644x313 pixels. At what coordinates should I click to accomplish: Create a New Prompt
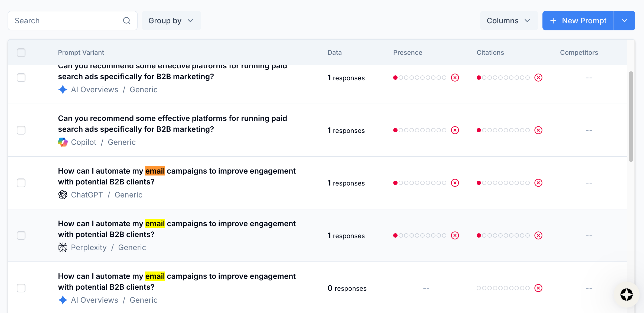point(578,21)
